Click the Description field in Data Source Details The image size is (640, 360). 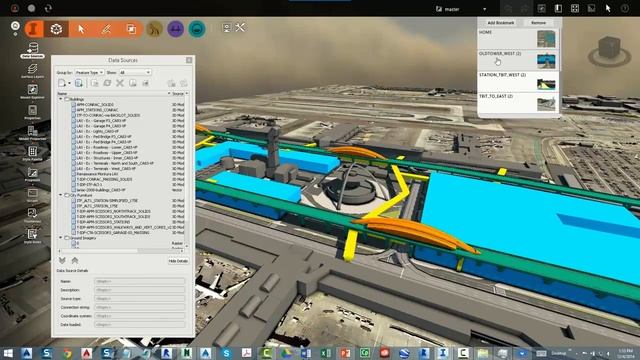[x=140, y=290]
